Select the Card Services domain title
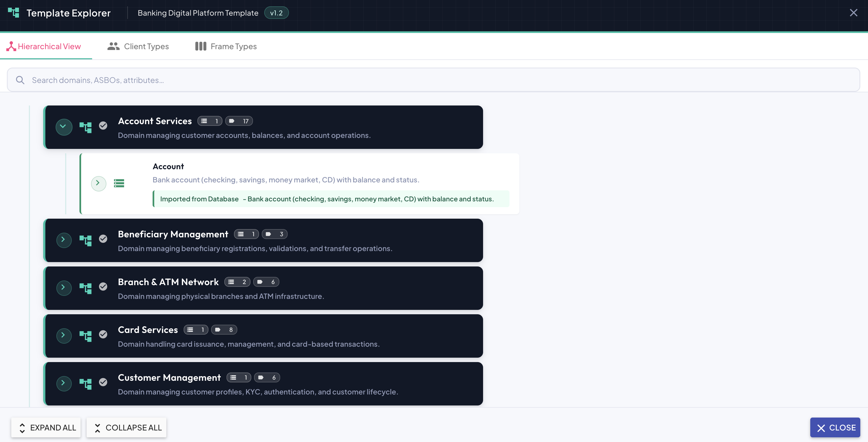Image resolution: width=868 pixels, height=442 pixels. pyautogui.click(x=148, y=330)
